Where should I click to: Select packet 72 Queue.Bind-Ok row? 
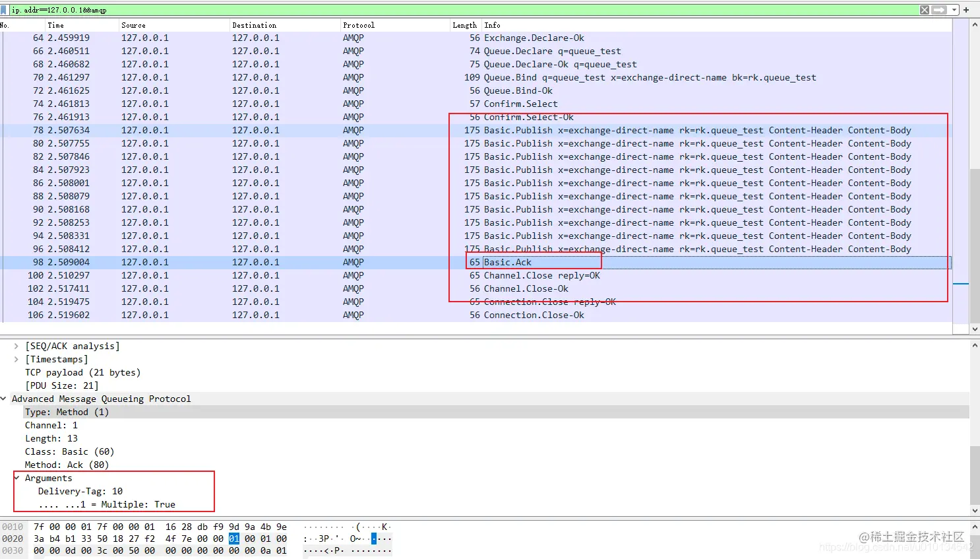pyautogui.click(x=476, y=91)
